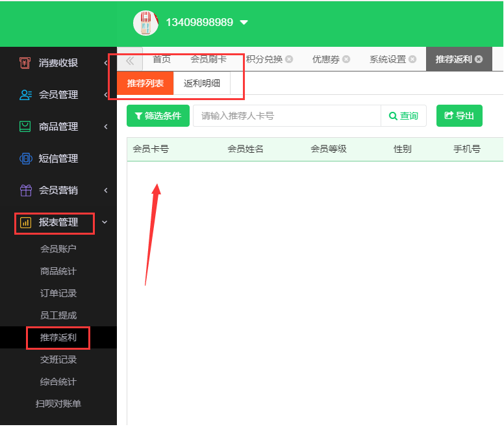Open the 会员管理 sidebar menu
Viewport: 504px width, 431px height.
tap(58, 94)
